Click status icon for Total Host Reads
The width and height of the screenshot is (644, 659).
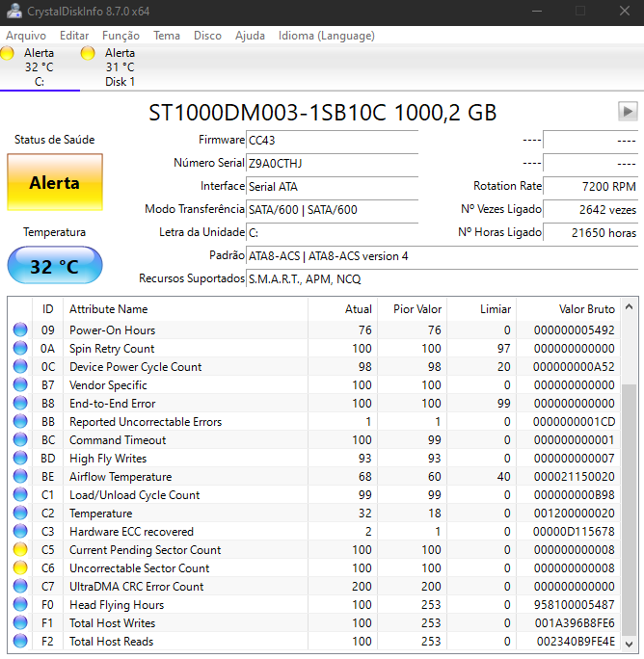click(20, 641)
